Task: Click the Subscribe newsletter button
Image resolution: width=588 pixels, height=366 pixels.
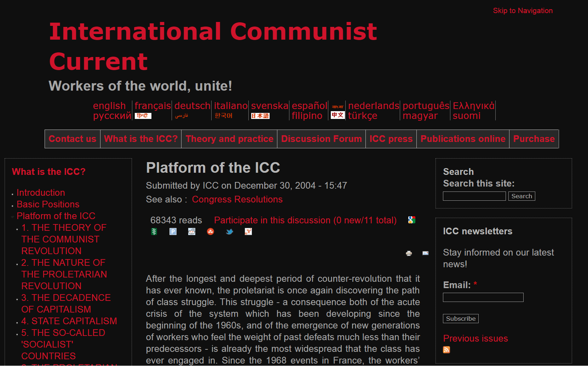Action: (x=461, y=319)
